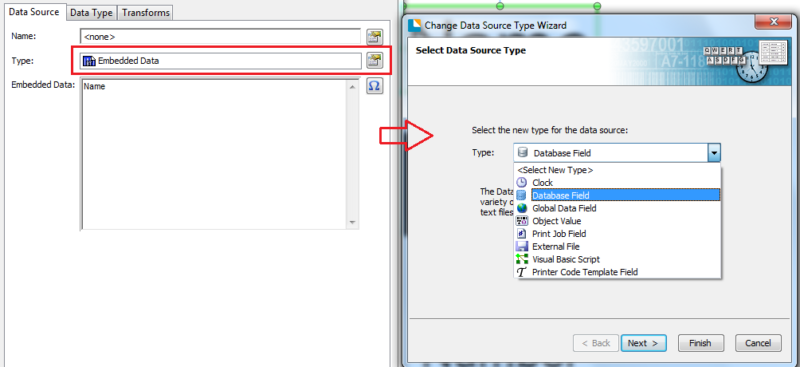Click the Embedded Data icon in the Type field
Image resolution: width=800 pixels, height=367 pixels.
coord(89,61)
